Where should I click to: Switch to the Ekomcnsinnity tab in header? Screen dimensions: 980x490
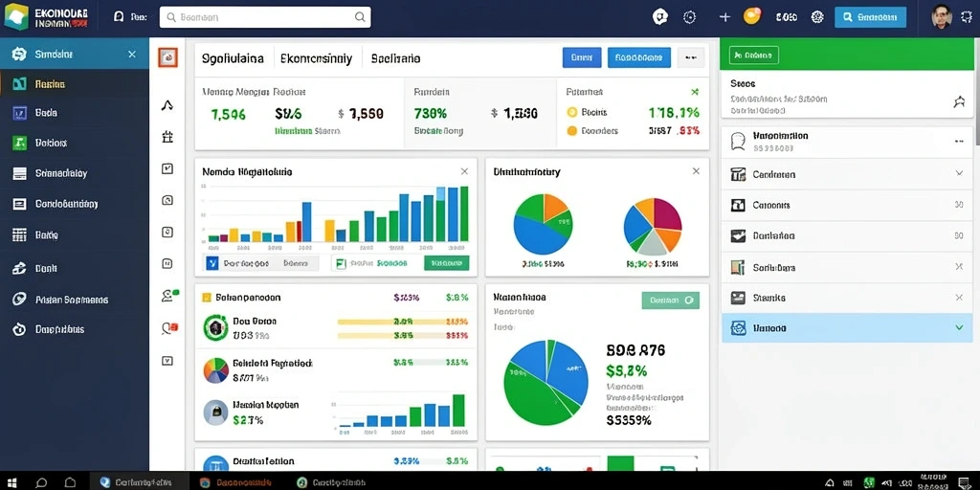(316, 58)
